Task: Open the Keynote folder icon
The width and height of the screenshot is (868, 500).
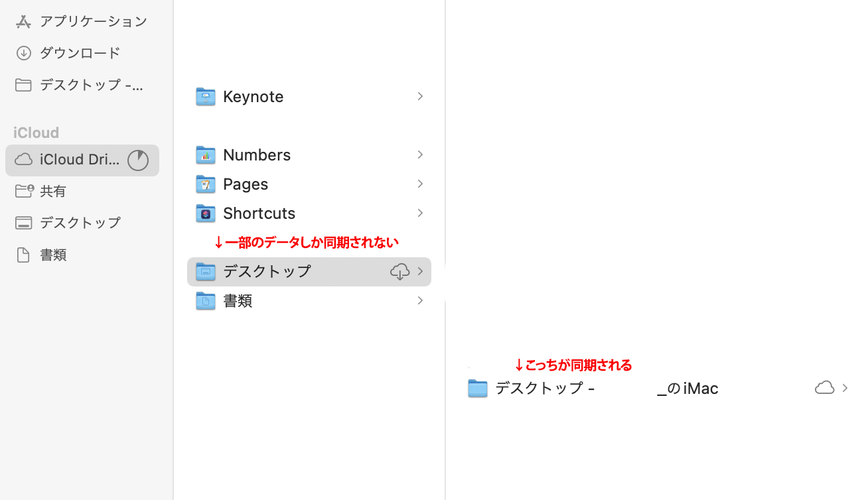Action: pos(206,97)
